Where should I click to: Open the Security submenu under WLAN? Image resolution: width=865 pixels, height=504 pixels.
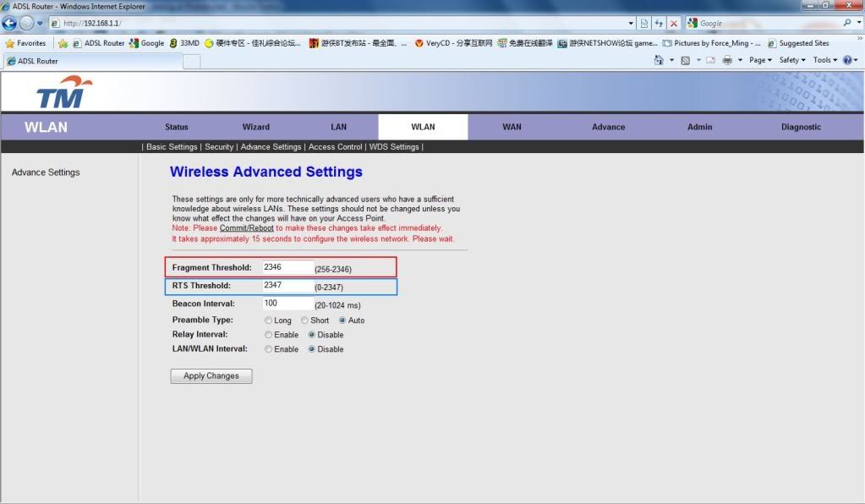point(219,146)
